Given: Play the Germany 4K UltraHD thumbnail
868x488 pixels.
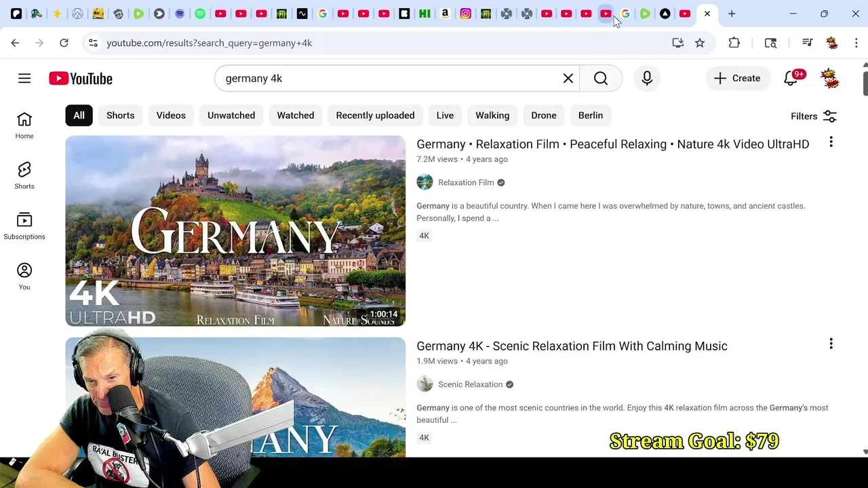Looking at the screenshot, I should click(235, 231).
